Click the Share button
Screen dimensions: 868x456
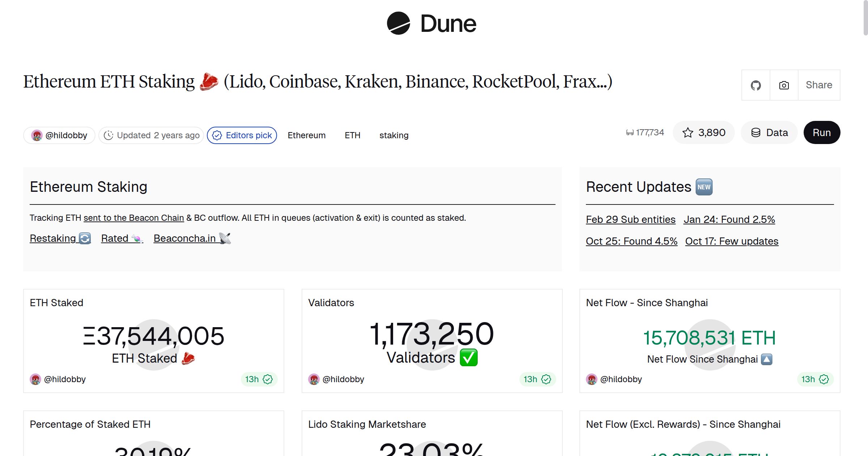[819, 85]
